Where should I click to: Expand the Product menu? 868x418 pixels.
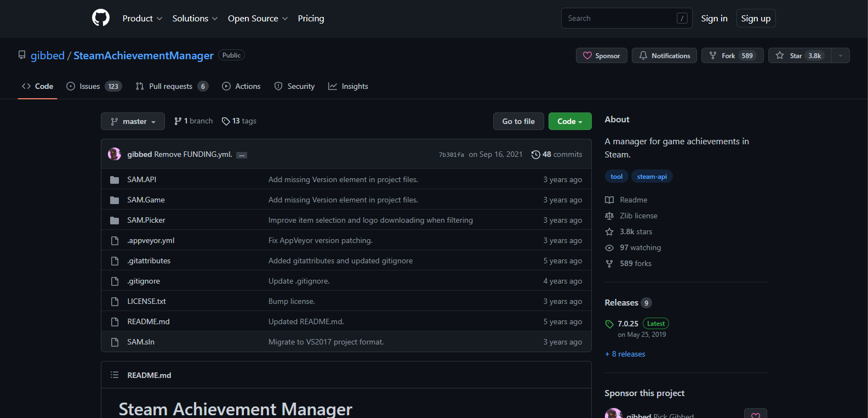click(x=142, y=19)
